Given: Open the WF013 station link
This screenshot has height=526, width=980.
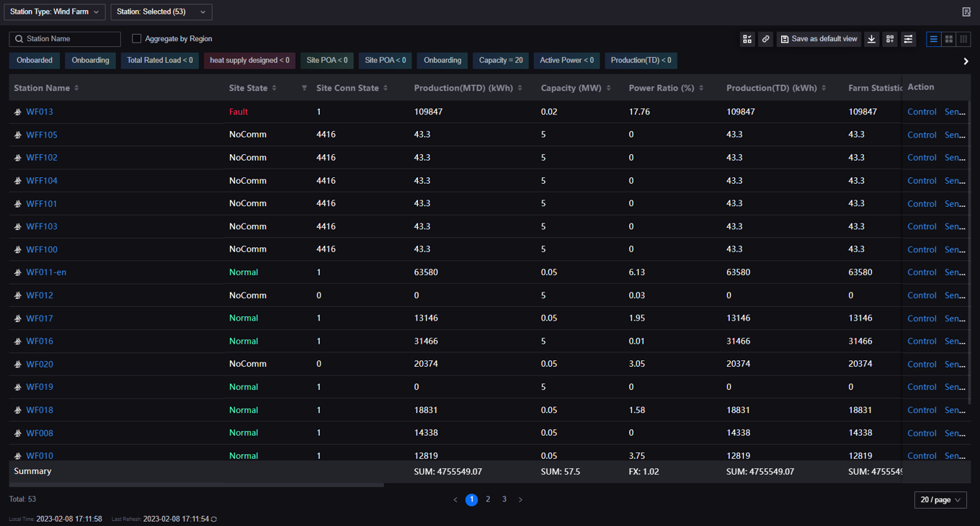Looking at the screenshot, I should [40, 112].
